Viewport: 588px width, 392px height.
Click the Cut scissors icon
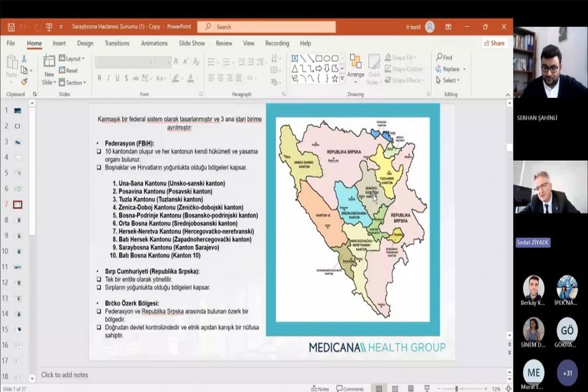pyautogui.click(x=24, y=58)
